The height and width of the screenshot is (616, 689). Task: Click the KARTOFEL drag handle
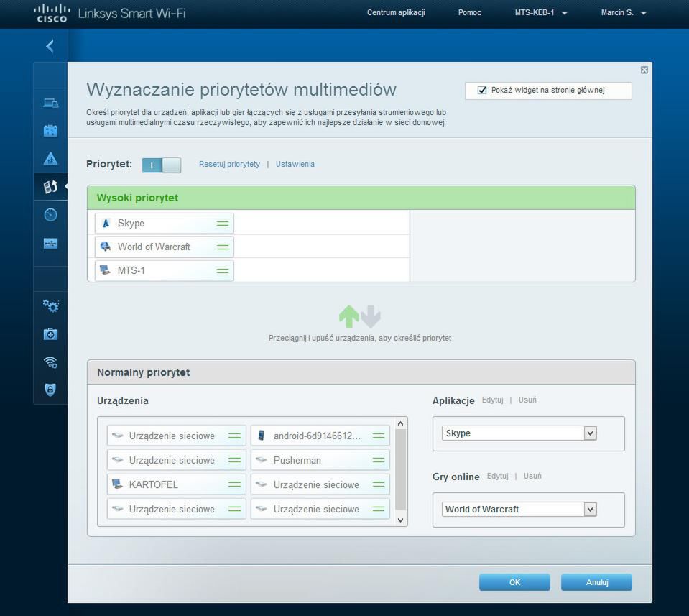[x=235, y=484]
